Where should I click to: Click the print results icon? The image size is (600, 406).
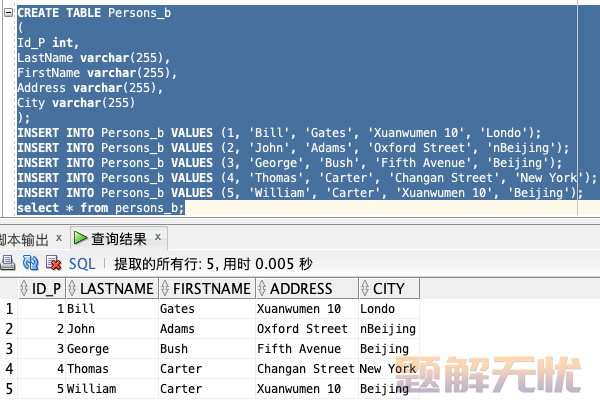click(x=7, y=263)
